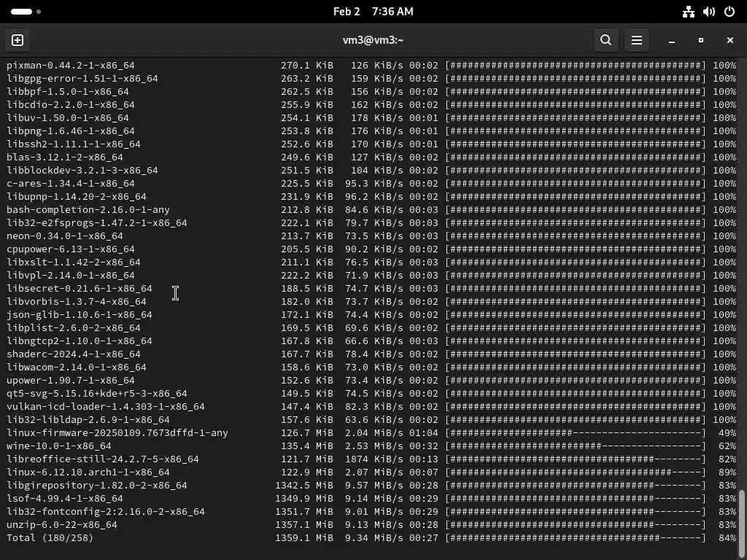Open the network status indicator
747x560 pixels.
pos(688,12)
